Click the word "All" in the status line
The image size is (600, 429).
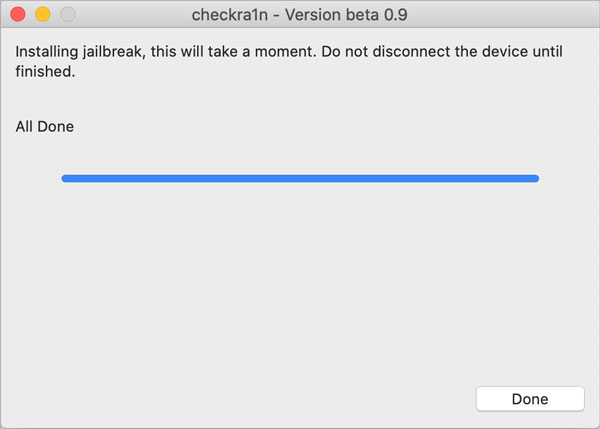click(x=25, y=127)
